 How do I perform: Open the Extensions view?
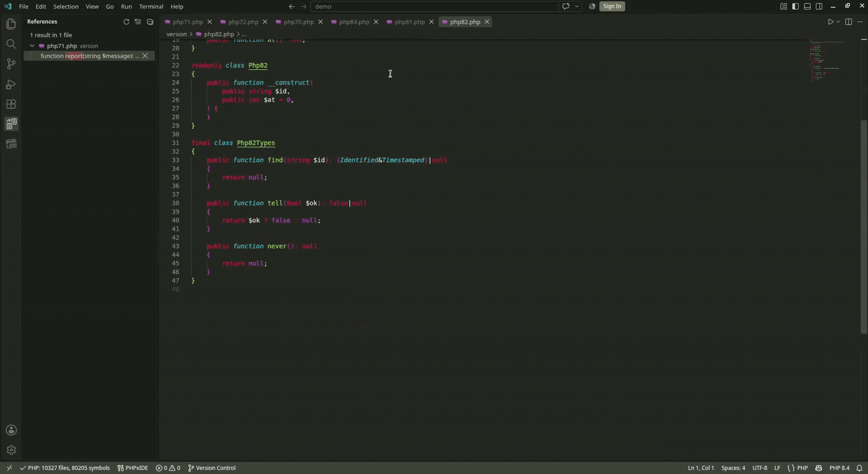point(11,104)
